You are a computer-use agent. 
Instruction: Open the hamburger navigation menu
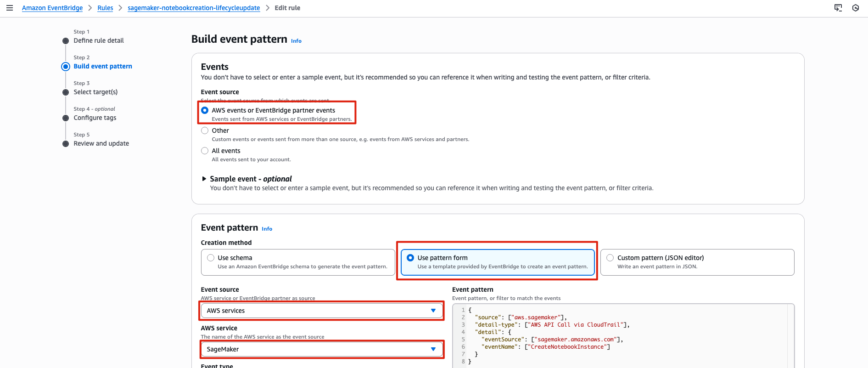pos(9,8)
